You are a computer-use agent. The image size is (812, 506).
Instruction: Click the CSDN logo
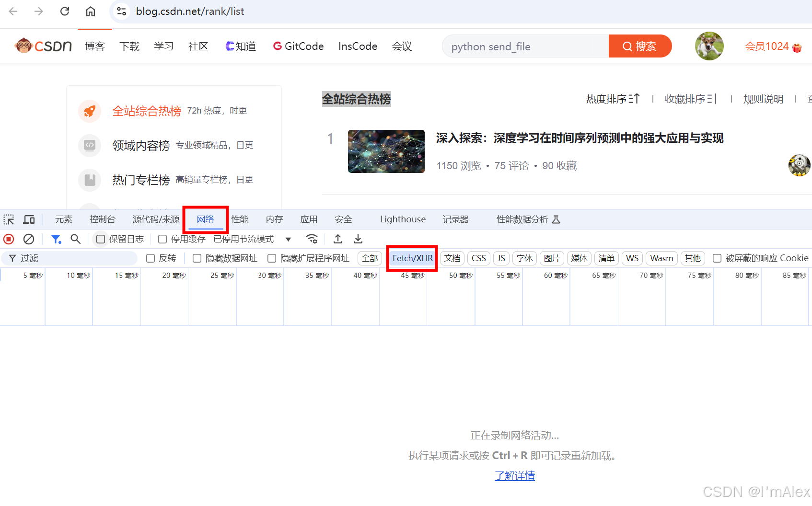[43, 46]
